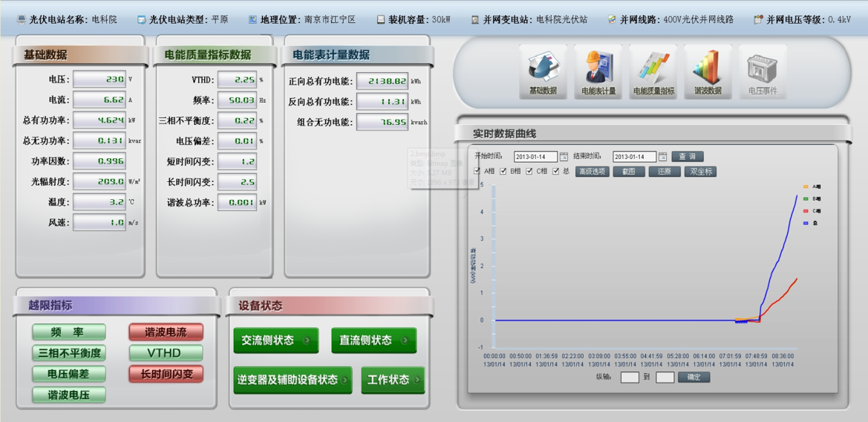Select the 电能质量指标数据 panel header
The image size is (868, 422).
pos(207,55)
